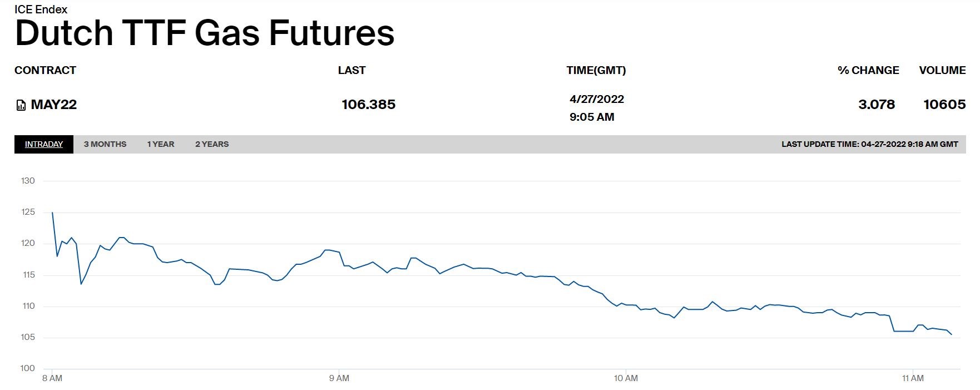This screenshot has height=390, width=980.
Task: Click the 8 AM time axis label
Action: click(52, 378)
